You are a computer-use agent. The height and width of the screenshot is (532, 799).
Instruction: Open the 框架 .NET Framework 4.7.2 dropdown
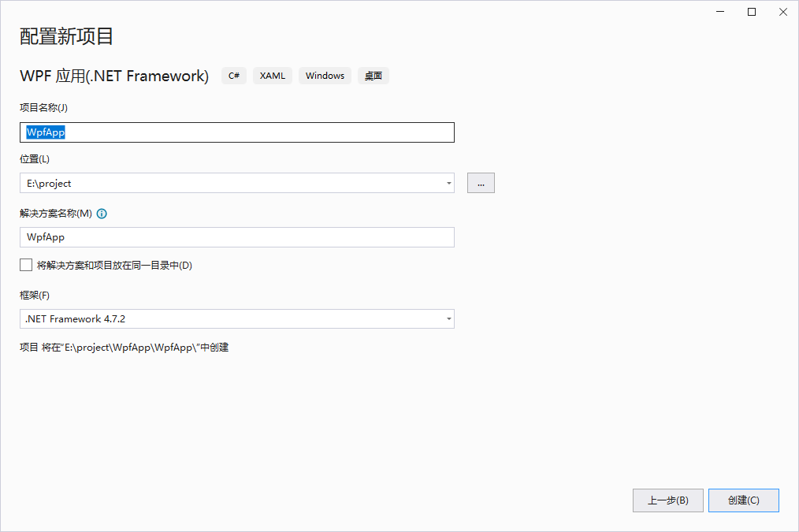236,319
